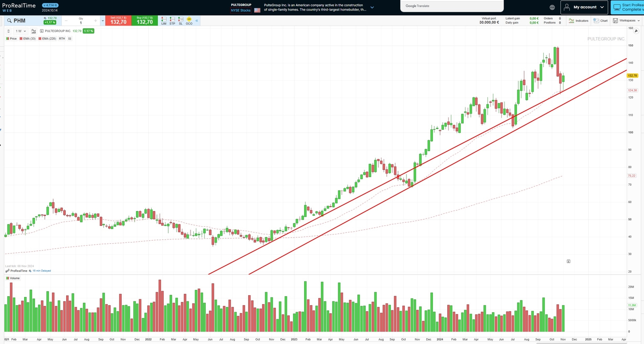Image resolution: width=644 pixels, height=344 pixels.
Task: Click the PHM search magnifier
Action: click(9, 21)
